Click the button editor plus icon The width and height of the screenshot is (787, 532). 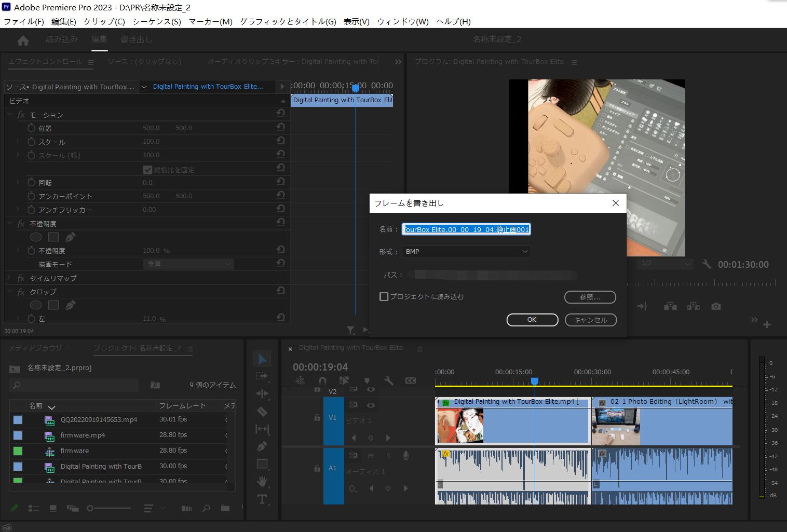coord(767,324)
